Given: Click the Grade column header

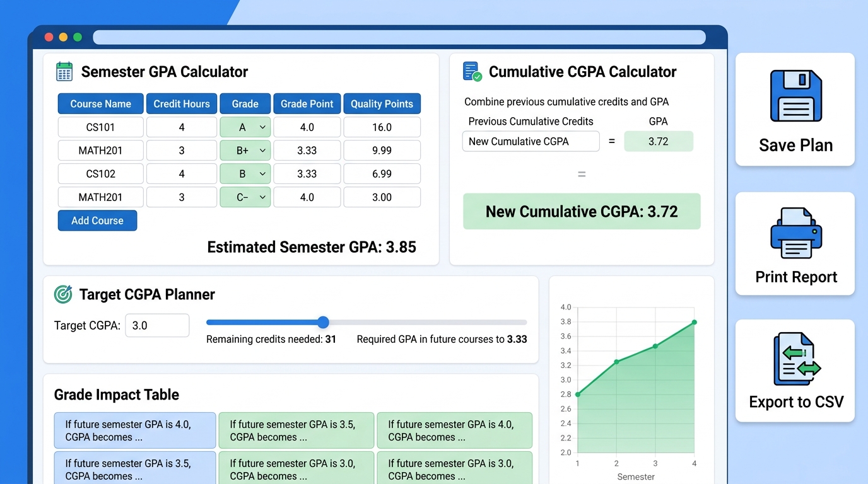Looking at the screenshot, I should pos(245,104).
